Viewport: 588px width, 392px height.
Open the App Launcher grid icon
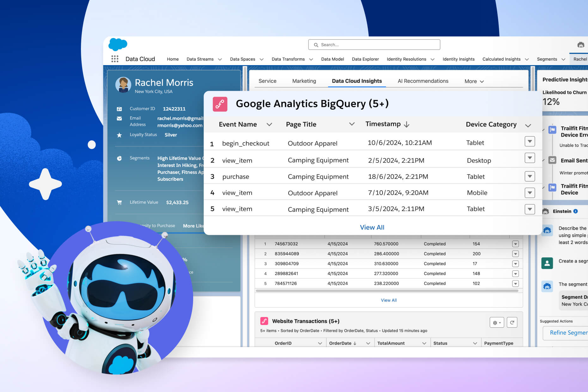[x=115, y=59]
